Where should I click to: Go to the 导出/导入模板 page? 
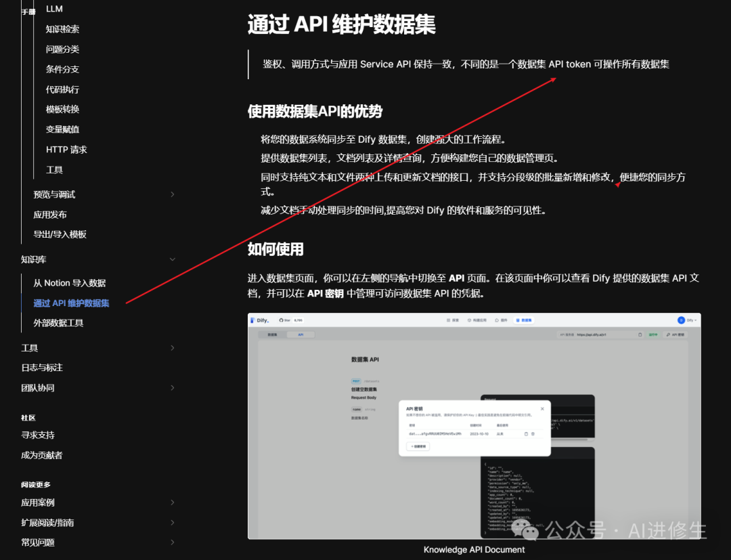[60, 234]
